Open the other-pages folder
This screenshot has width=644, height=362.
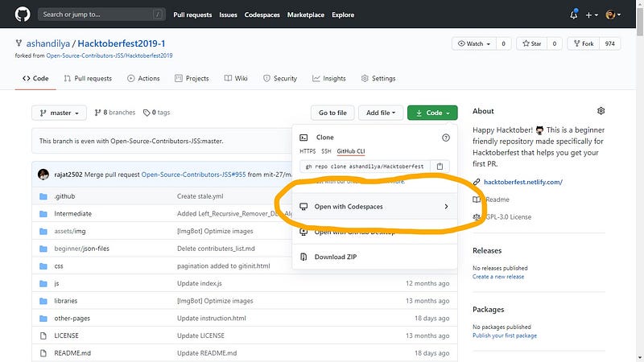(x=72, y=318)
